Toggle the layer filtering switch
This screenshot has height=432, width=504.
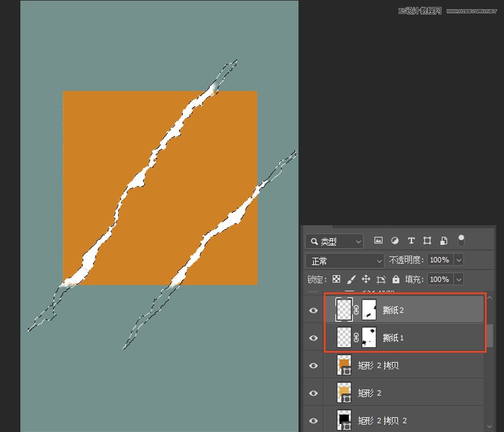point(461,240)
